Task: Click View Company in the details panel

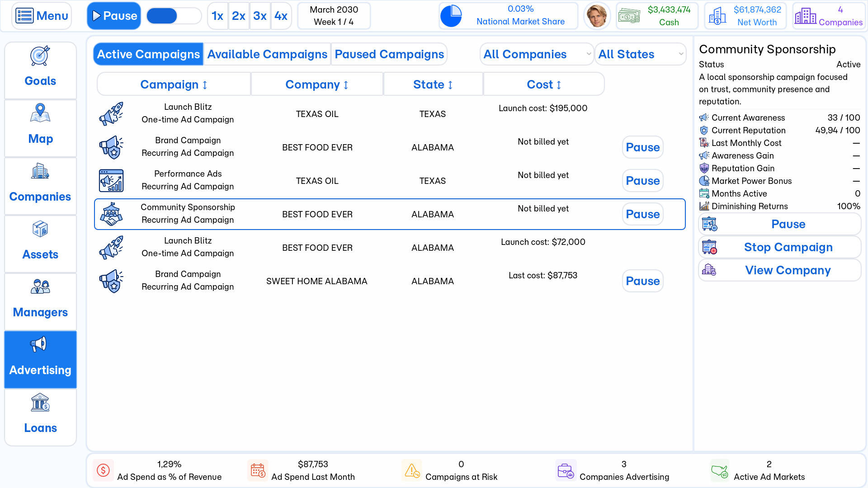Action: (x=779, y=270)
